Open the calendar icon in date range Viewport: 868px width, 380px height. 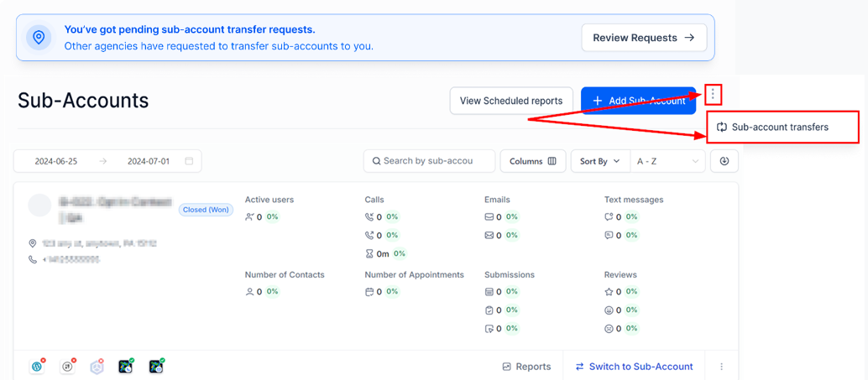189,162
